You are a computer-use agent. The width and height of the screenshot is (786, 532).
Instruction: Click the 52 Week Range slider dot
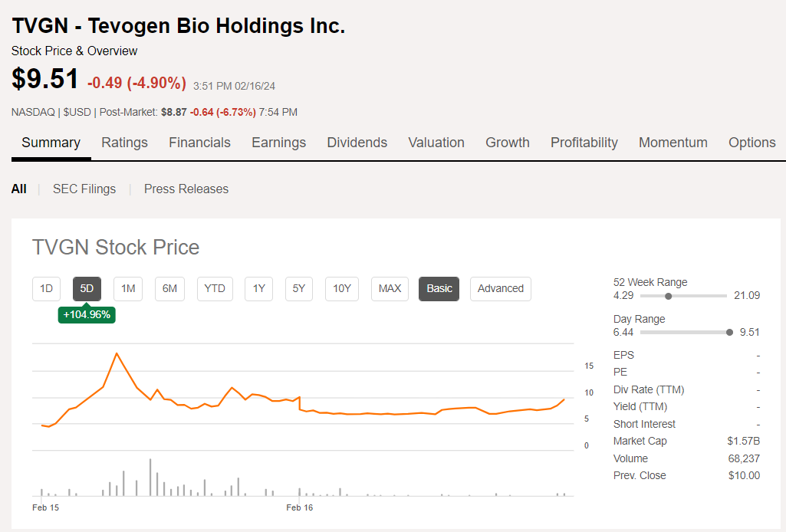(x=669, y=296)
